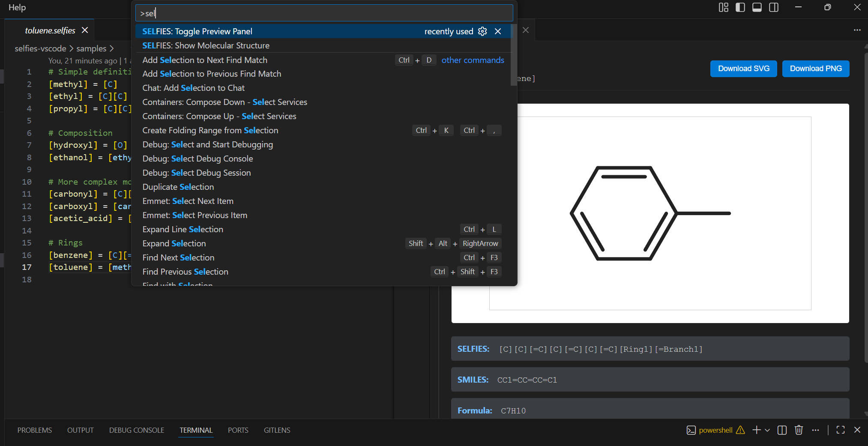Select Chat: Add Selection to Chat
Screen dimensions: 868x446
[x=323, y=88]
